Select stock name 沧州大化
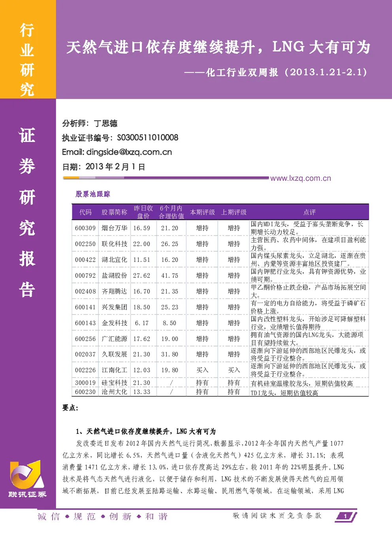The width and height of the screenshot is (392, 555). point(114,392)
